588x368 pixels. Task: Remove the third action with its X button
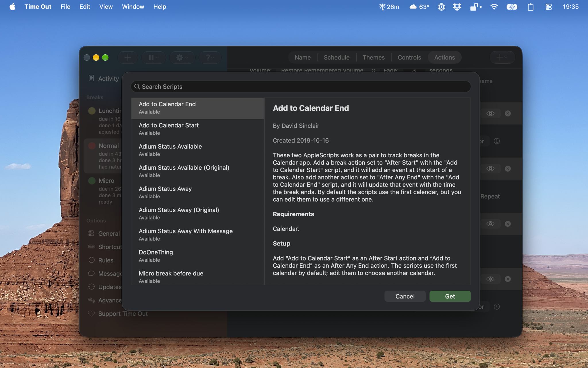coord(508,224)
